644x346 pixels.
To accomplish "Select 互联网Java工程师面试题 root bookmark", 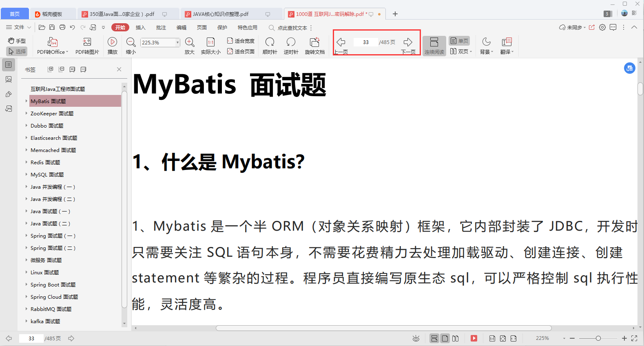I will [x=58, y=89].
